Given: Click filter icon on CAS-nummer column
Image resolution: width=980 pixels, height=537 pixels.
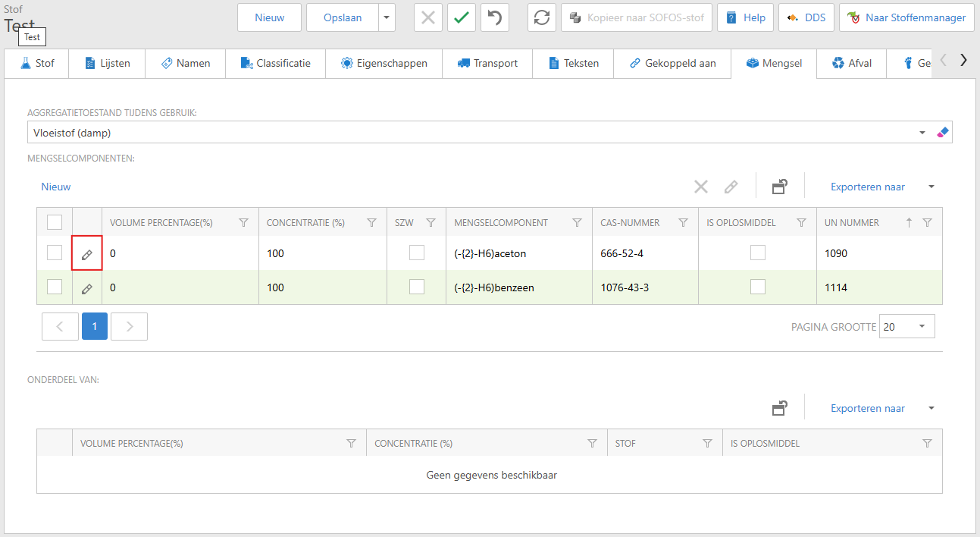Looking at the screenshot, I should click(683, 223).
